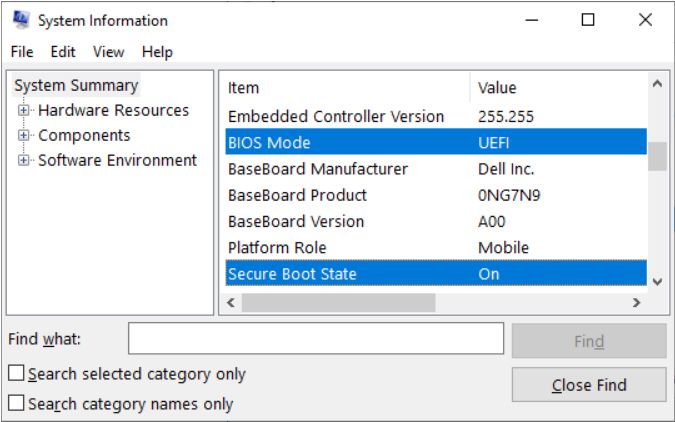Enable Search selected category only checkbox
The height and width of the screenshot is (422, 675).
pos(16,374)
